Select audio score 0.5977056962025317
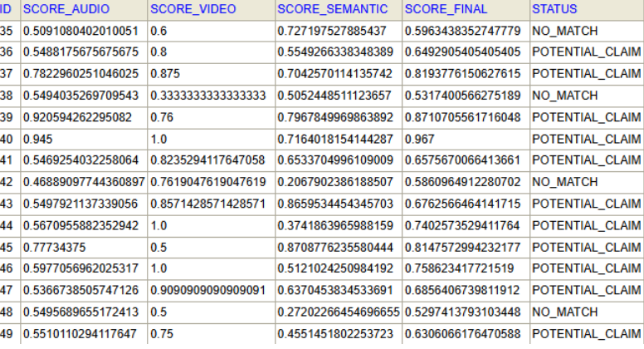The width and height of the screenshot is (644, 349). coord(80,268)
